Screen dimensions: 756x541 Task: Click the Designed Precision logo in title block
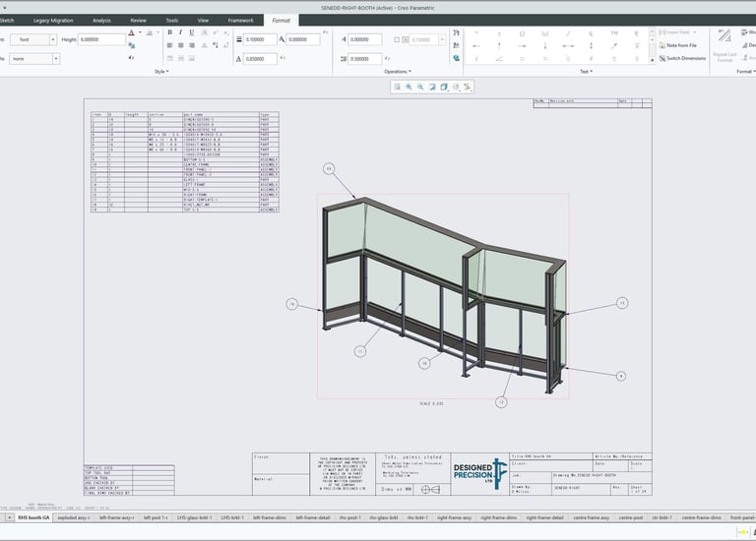pyautogui.click(x=480, y=473)
